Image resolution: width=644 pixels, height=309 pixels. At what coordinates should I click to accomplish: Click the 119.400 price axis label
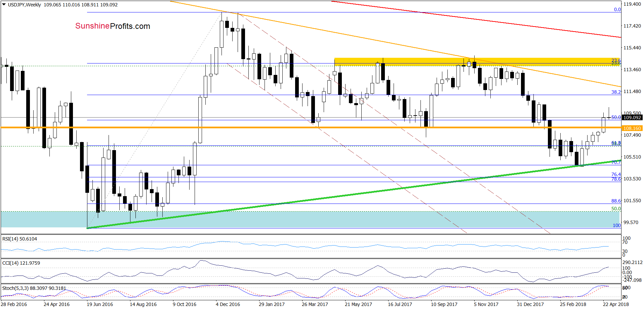(632, 4)
